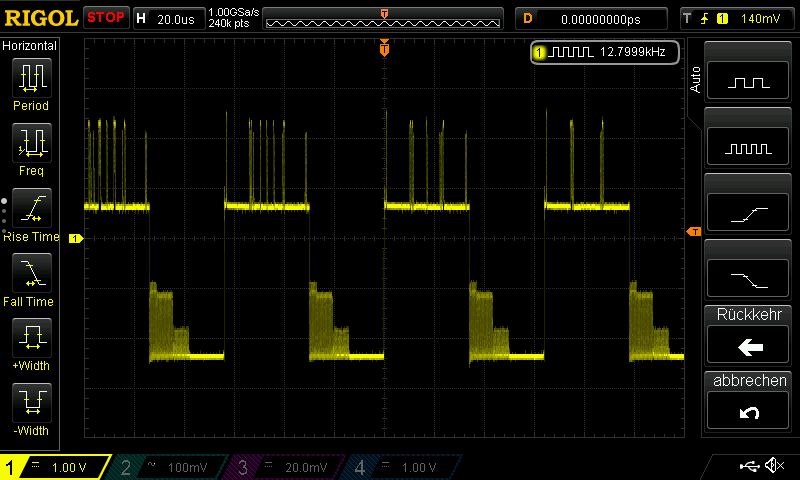Viewport: 800px width, 480px height.
Task: Pick the single square pulse waveform option
Action: point(750,83)
